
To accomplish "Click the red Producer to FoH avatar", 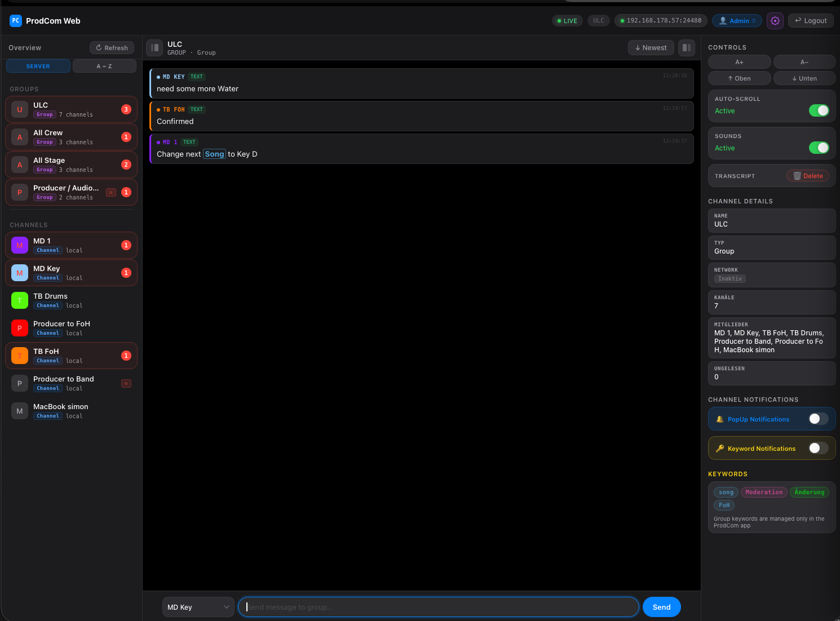I will [20, 328].
